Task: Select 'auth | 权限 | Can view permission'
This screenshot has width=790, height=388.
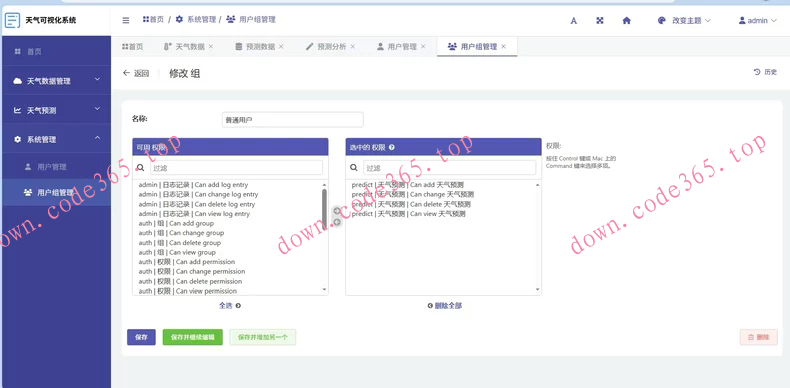Action: pos(187,291)
